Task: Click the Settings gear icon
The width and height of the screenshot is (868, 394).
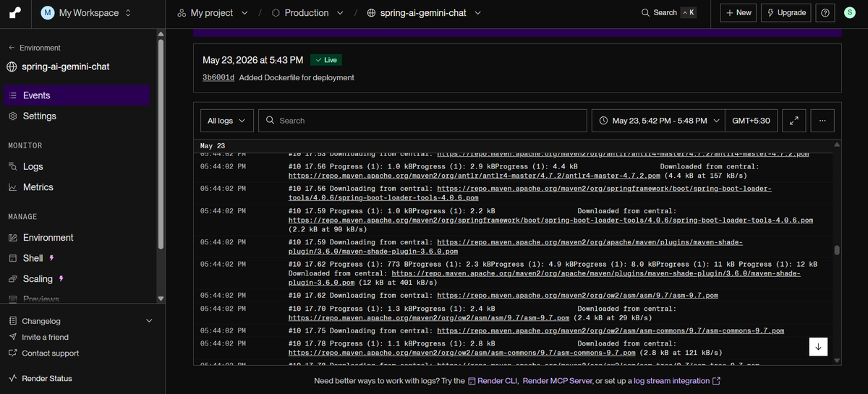Action: (12, 116)
